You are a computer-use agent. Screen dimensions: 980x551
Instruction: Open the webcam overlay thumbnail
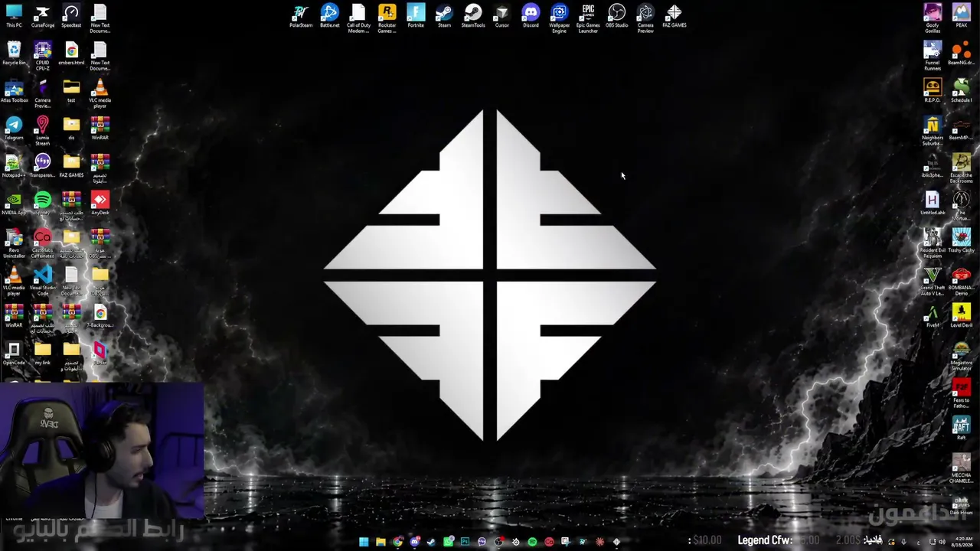coord(102,452)
